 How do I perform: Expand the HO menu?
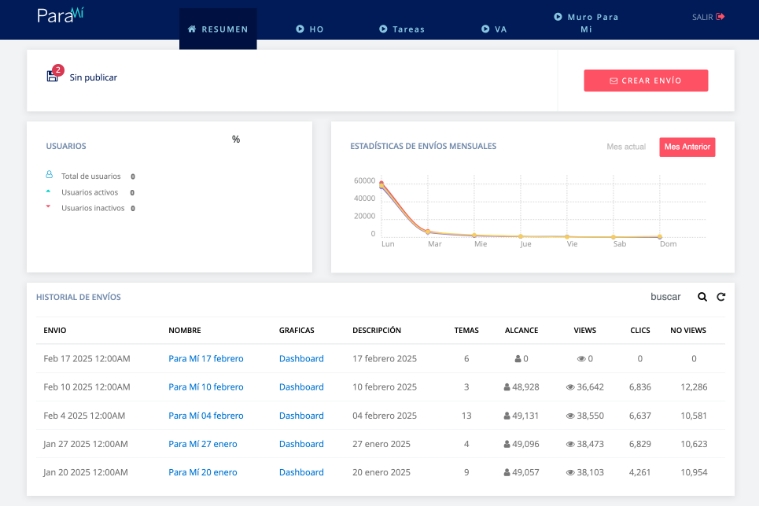310,29
